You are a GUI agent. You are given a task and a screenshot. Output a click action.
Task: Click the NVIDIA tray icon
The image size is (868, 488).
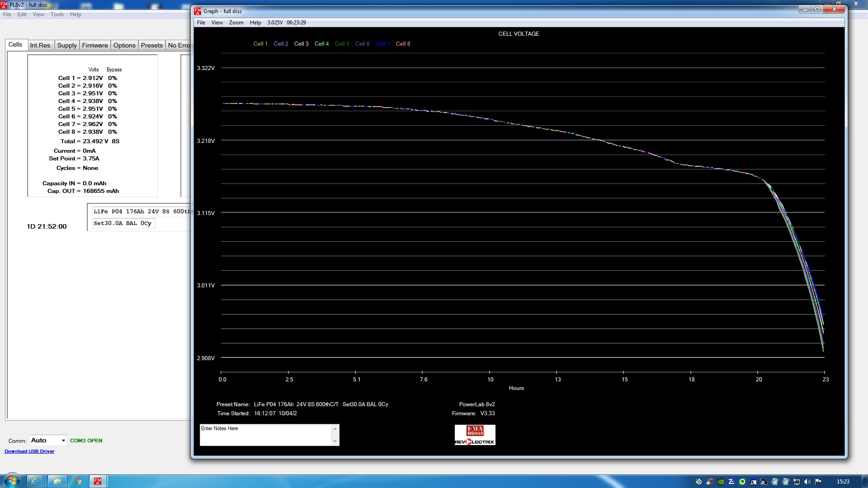click(721, 482)
